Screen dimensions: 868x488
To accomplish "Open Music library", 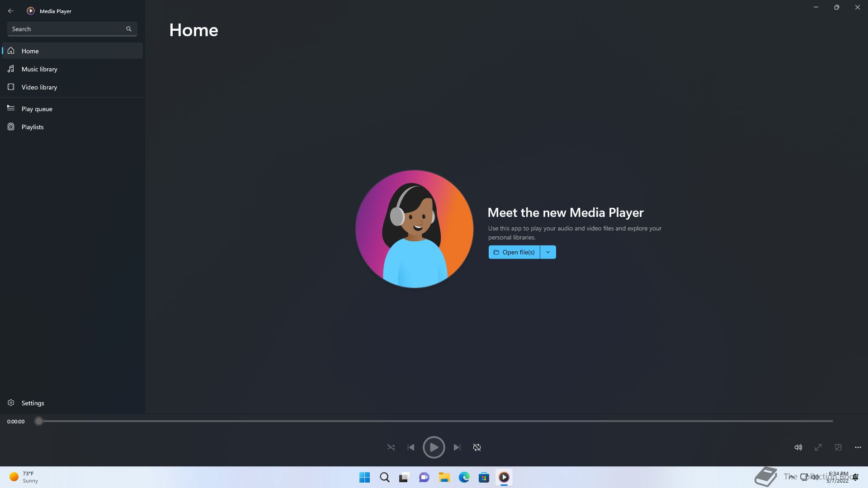I will coord(72,69).
